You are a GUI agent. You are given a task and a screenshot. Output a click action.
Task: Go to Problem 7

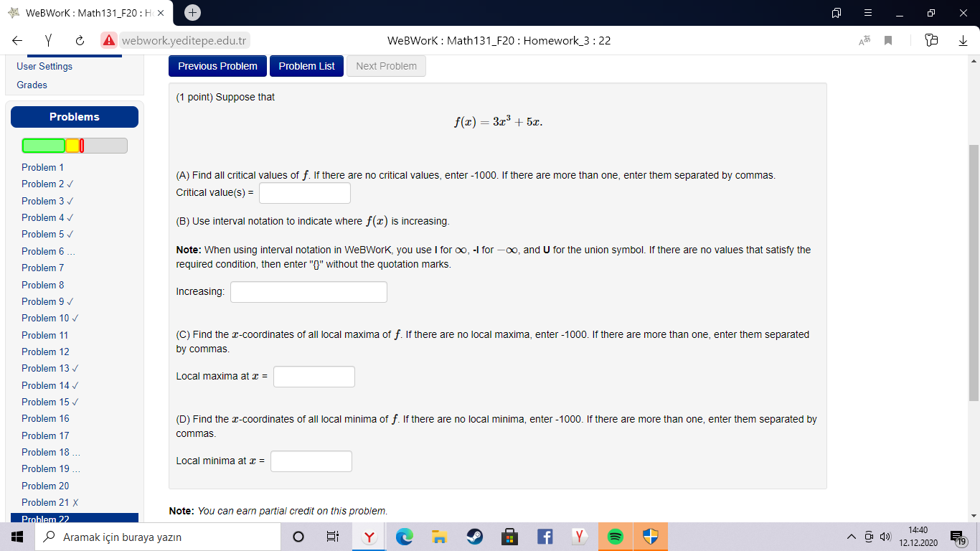point(42,268)
